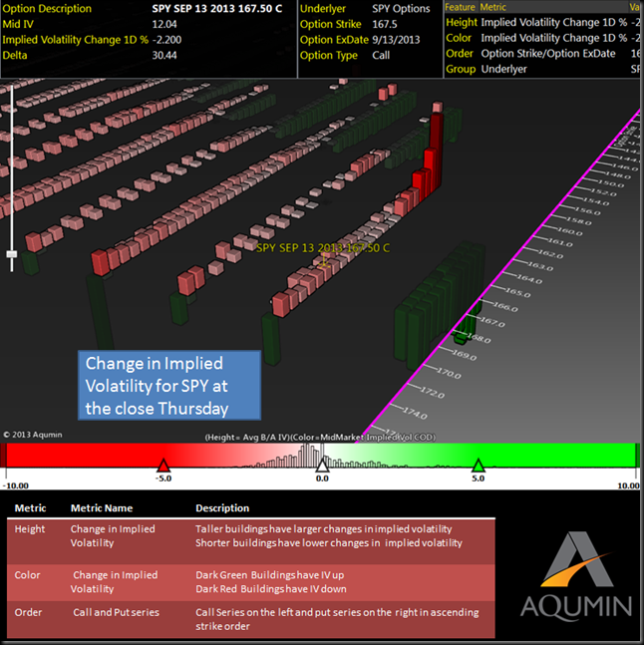The width and height of the screenshot is (644, 645).
Task: Click the red -5.0 marker triangle
Action: click(163, 466)
